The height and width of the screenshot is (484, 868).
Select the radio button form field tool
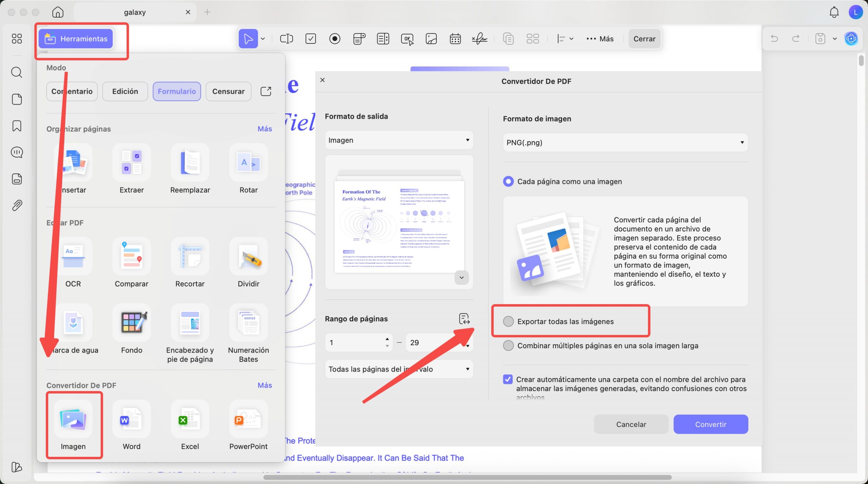click(x=335, y=38)
